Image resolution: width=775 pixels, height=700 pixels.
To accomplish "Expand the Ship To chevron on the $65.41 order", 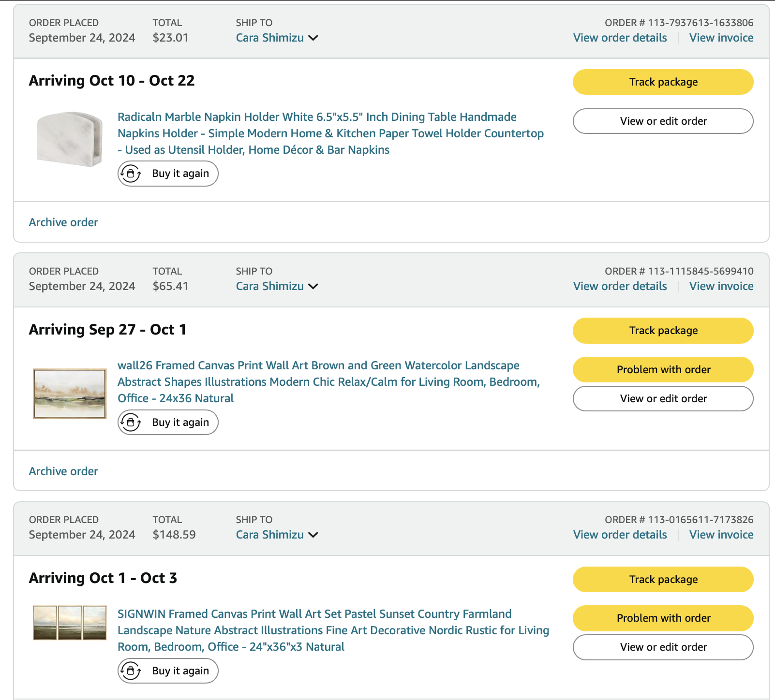I will (313, 287).
